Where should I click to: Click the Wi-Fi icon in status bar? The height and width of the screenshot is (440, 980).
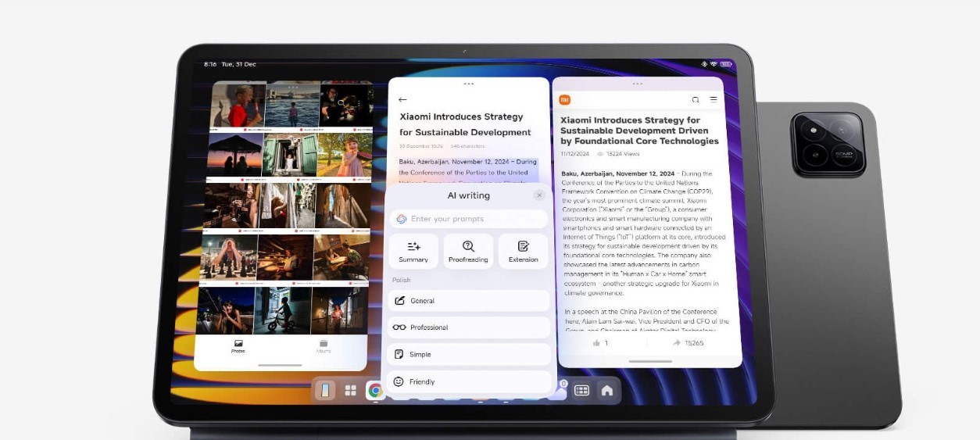click(714, 64)
